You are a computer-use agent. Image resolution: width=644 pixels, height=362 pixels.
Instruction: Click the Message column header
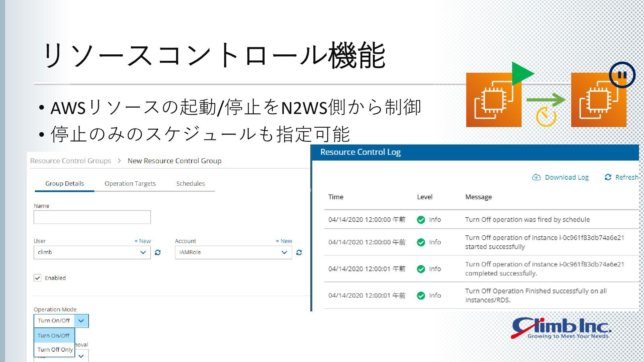coord(478,197)
